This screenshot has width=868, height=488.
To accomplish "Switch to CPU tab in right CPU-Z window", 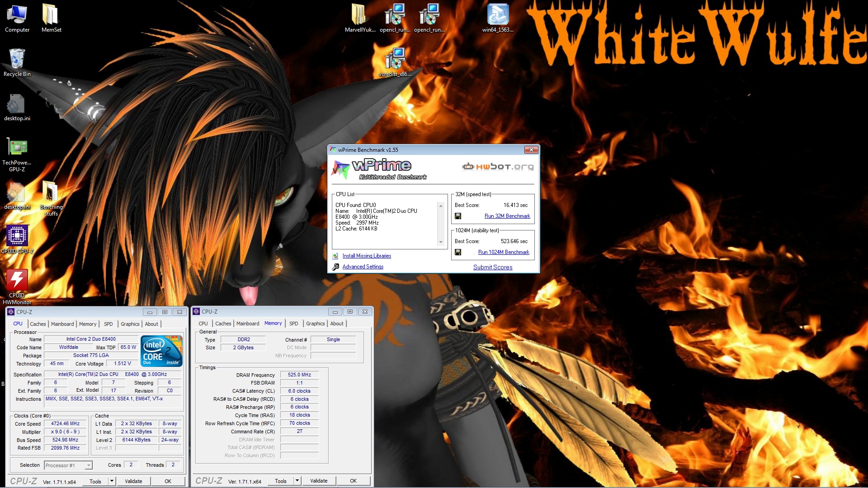I will [203, 324].
